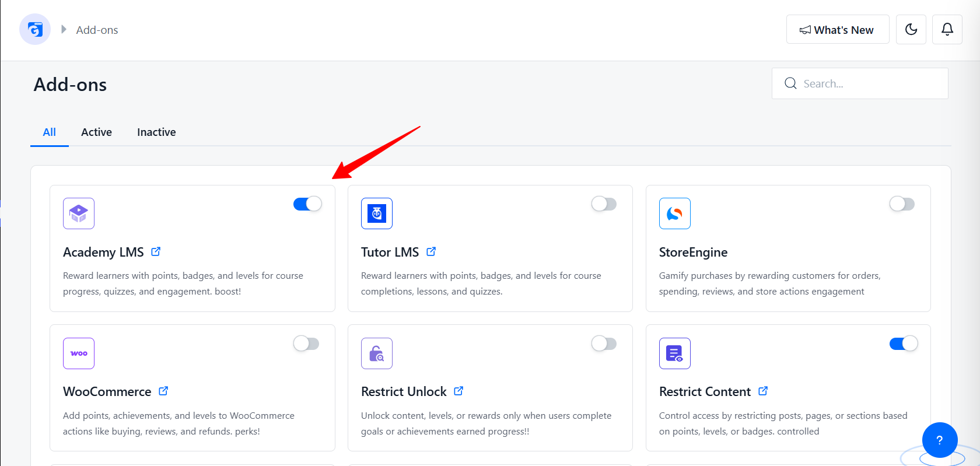This screenshot has width=980, height=466.
Task: Enable the WooCommerce add-on toggle
Action: tap(306, 344)
